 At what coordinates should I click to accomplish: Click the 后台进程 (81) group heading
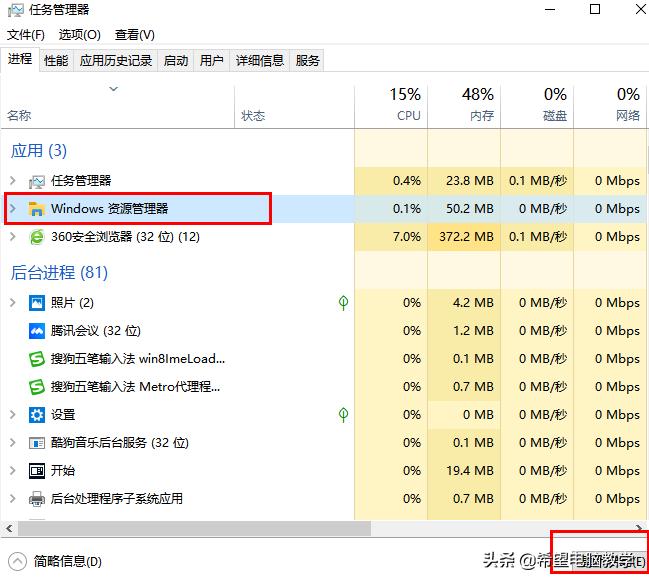[x=59, y=273]
